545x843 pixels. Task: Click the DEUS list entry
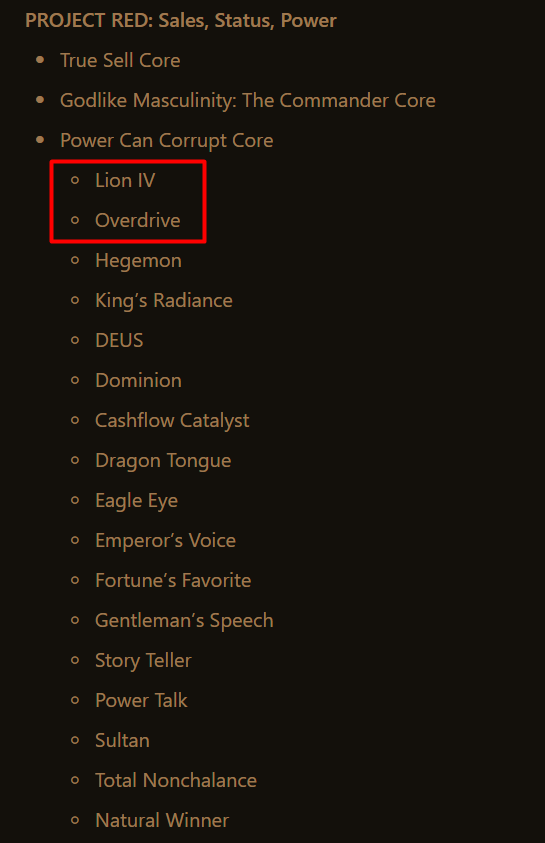[x=119, y=340]
